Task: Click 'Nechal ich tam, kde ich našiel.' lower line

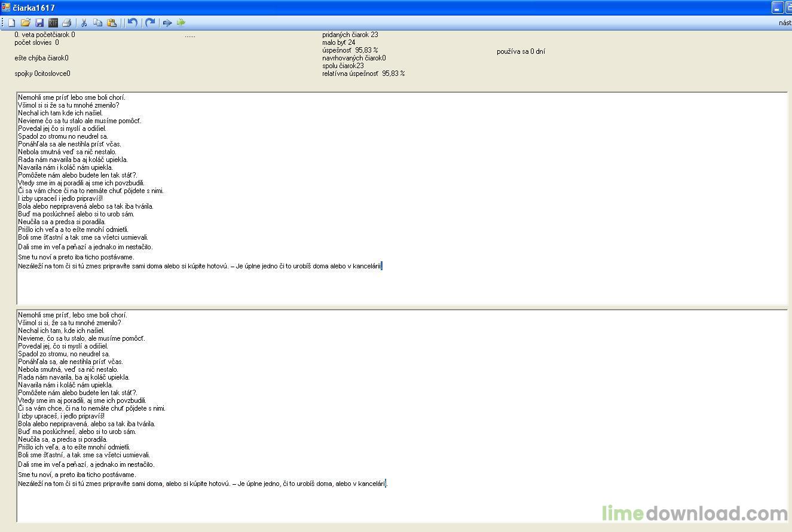Action: click(61, 331)
